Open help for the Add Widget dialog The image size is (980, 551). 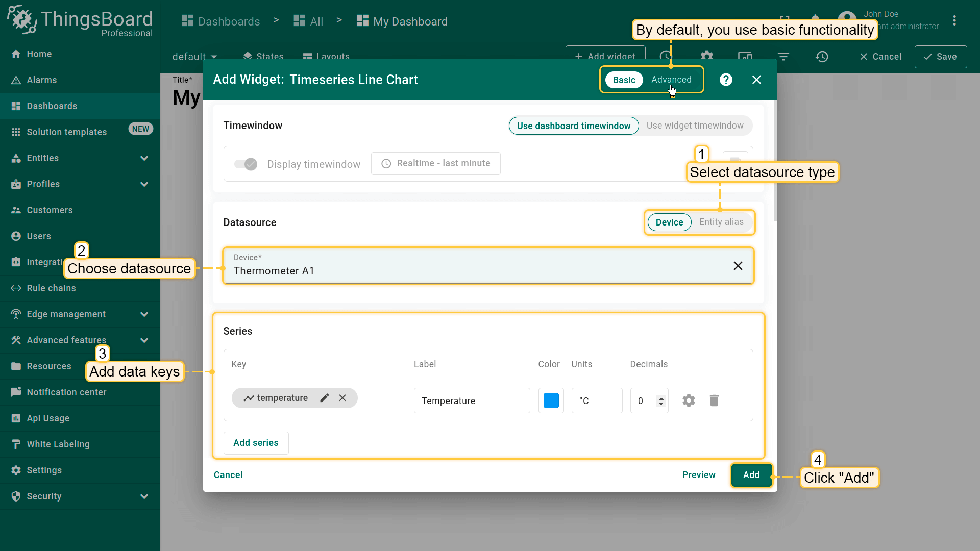(x=726, y=80)
